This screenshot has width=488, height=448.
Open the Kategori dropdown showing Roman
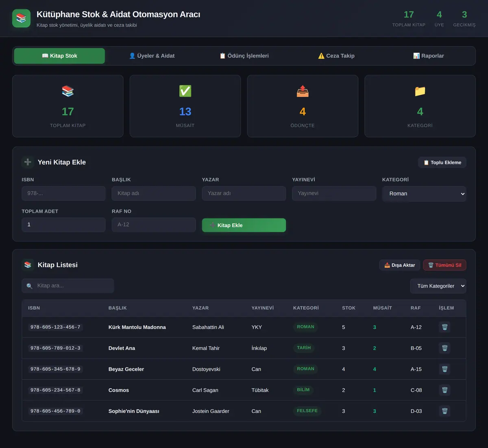(x=424, y=194)
